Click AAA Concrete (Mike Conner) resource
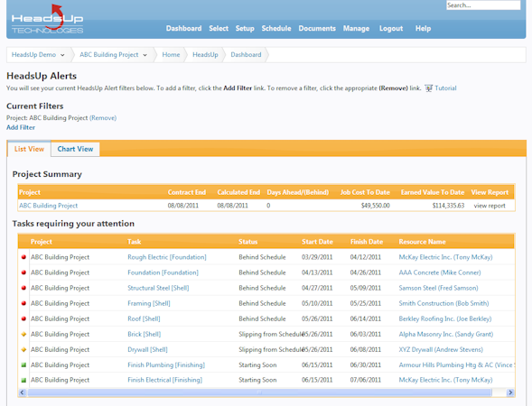This screenshot has width=532, height=406. point(440,272)
